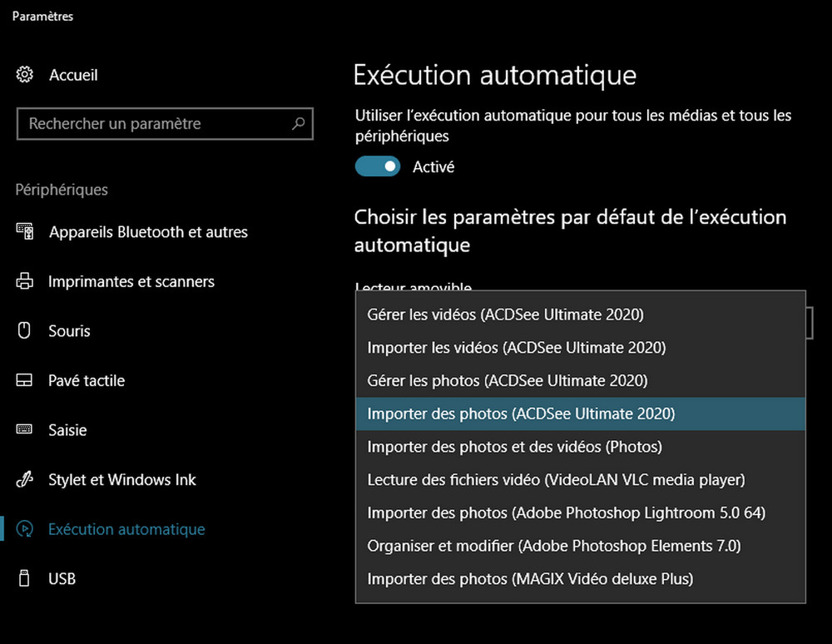Go to Imprimantes et scanners settings page
This screenshot has width=832, height=644.
pyautogui.click(x=131, y=281)
